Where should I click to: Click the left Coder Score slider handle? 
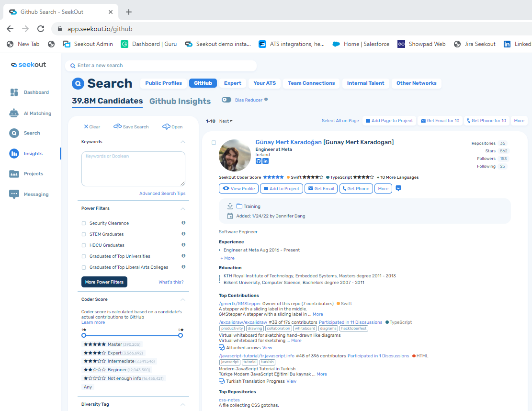[84, 335]
